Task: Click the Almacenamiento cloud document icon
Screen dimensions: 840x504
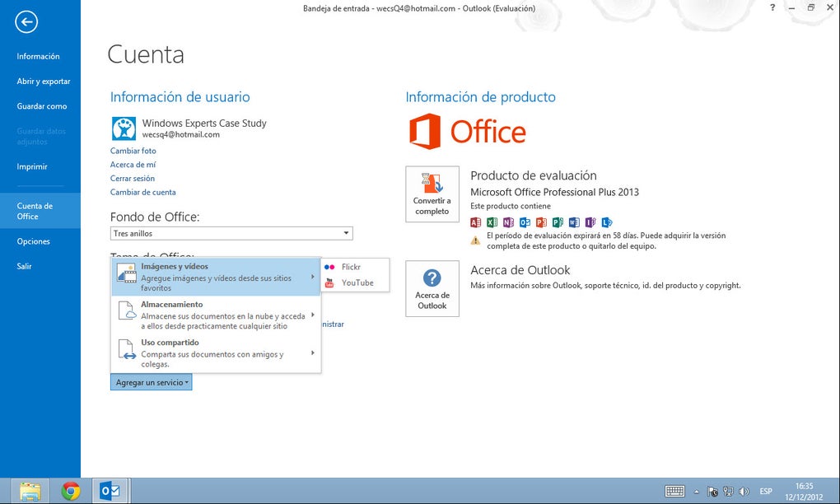Action: tap(127, 310)
